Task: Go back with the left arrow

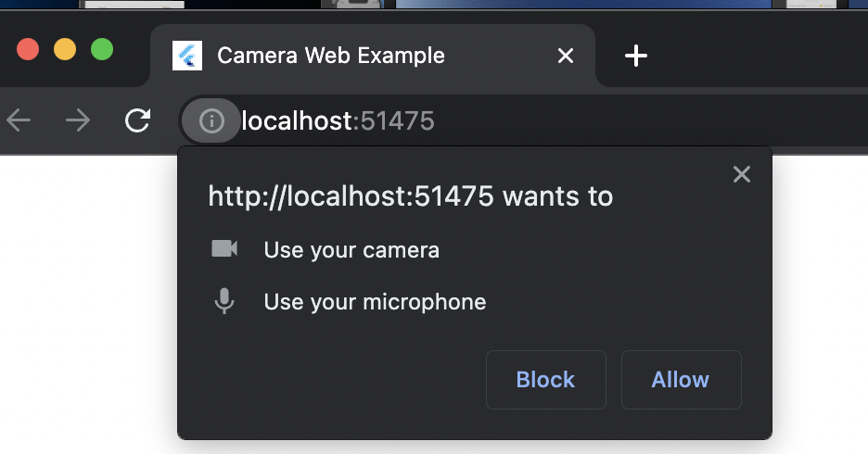Action: (x=19, y=120)
